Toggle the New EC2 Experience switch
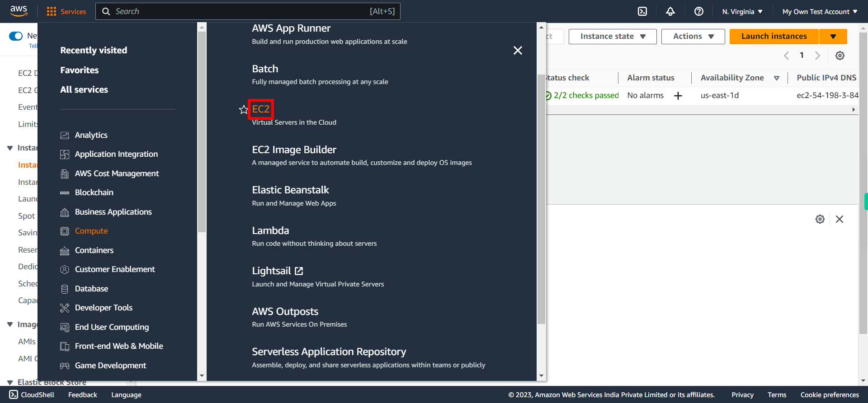 (16, 36)
